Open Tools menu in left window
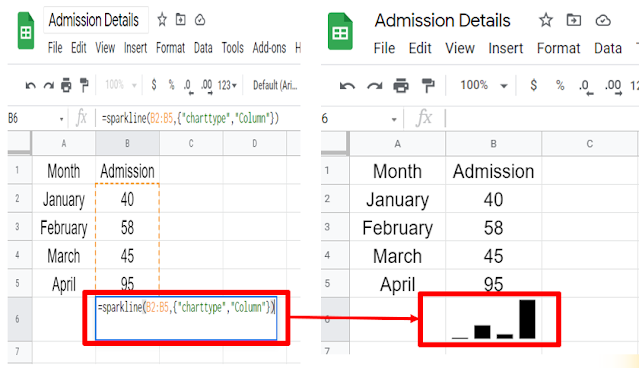 pyautogui.click(x=233, y=48)
